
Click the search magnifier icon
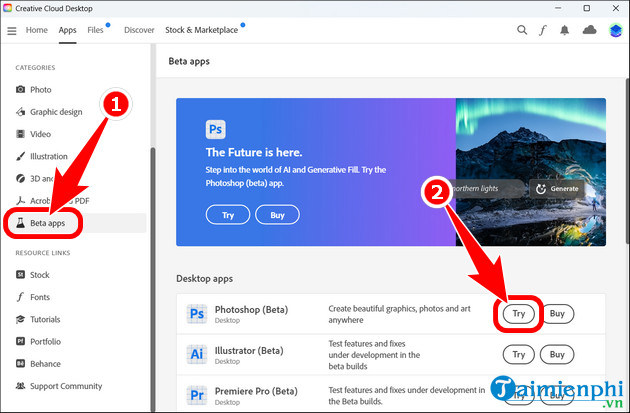522,30
